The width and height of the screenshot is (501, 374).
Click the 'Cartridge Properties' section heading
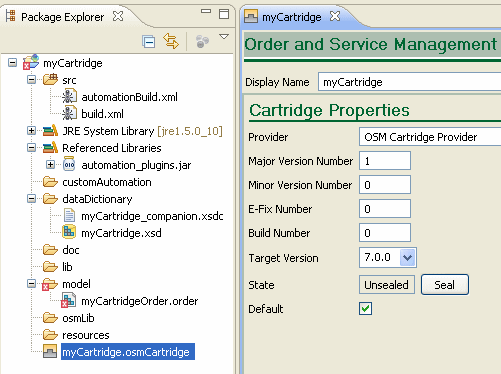tap(329, 110)
